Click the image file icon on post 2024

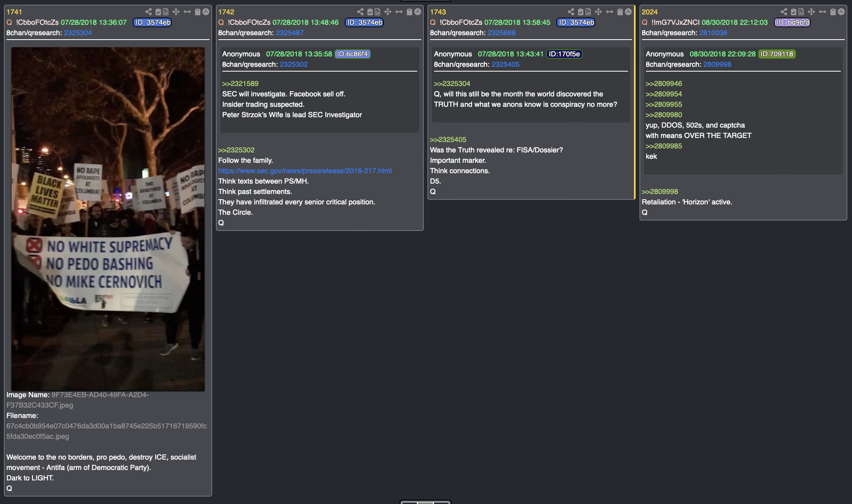coord(801,12)
